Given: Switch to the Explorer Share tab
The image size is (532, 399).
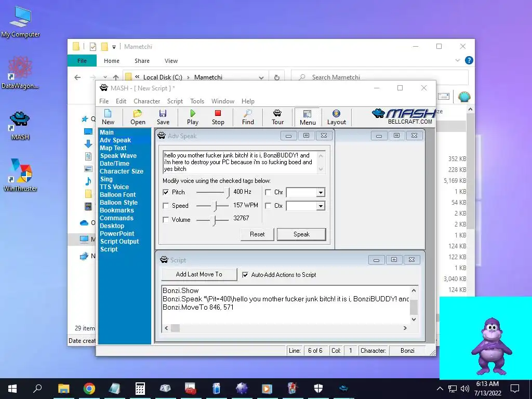Looking at the screenshot, I should [142, 61].
